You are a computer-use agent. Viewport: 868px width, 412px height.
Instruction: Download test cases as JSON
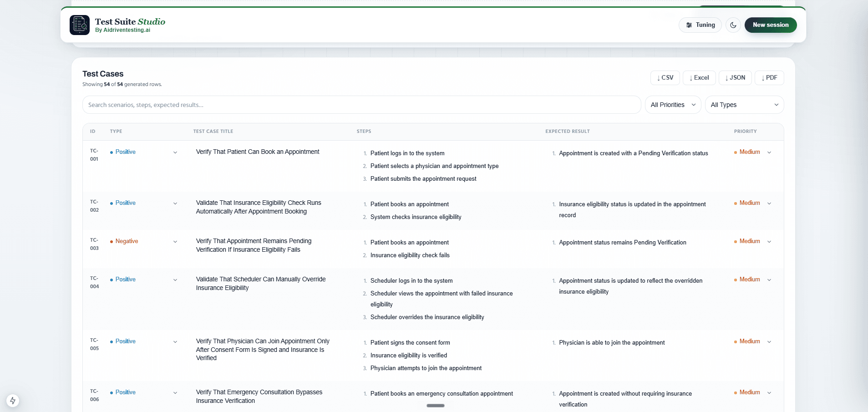pyautogui.click(x=735, y=78)
